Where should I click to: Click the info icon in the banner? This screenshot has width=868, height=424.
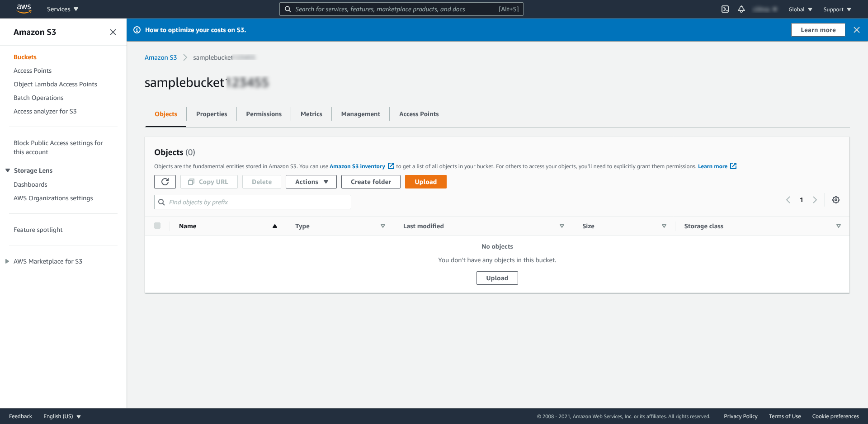coord(137,30)
